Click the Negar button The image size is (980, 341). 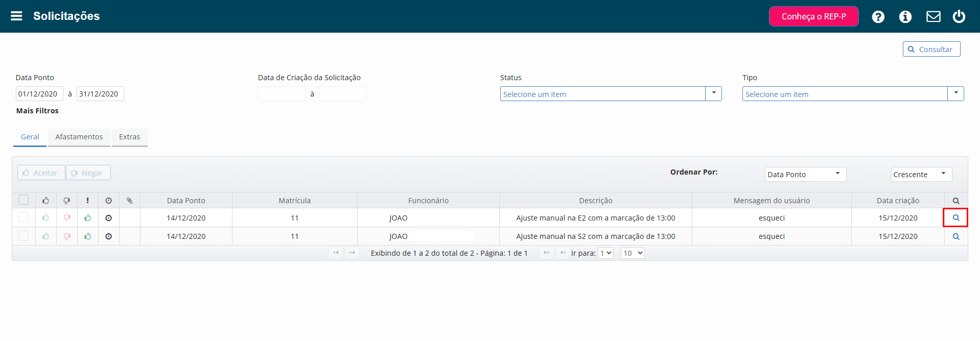[x=88, y=173]
